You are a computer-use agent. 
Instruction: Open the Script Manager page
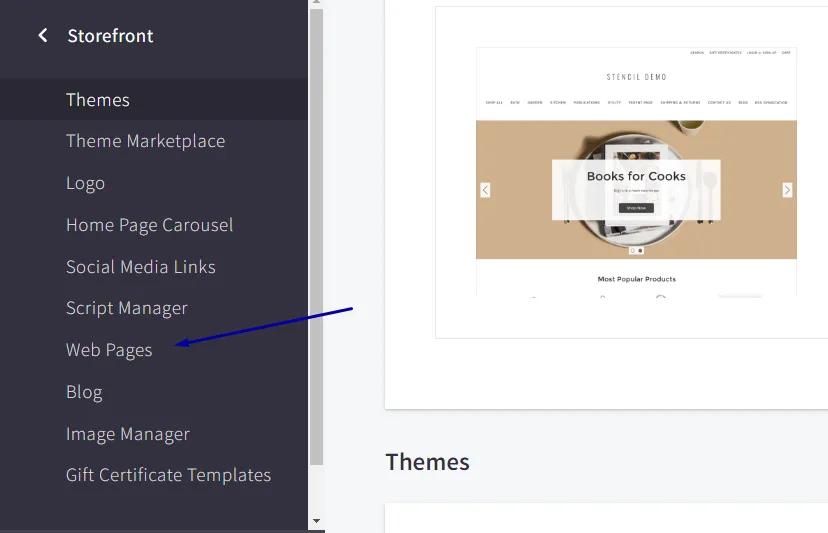tap(127, 308)
